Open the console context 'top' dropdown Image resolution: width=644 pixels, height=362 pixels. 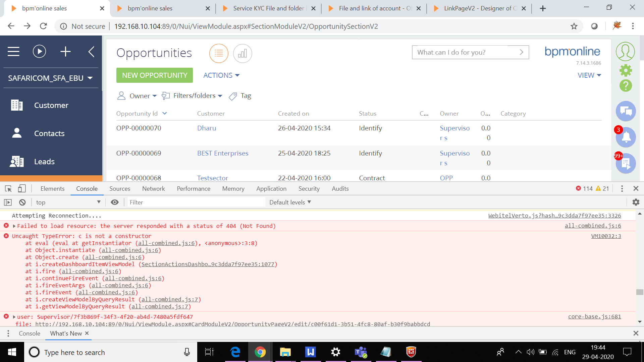pyautogui.click(x=68, y=202)
